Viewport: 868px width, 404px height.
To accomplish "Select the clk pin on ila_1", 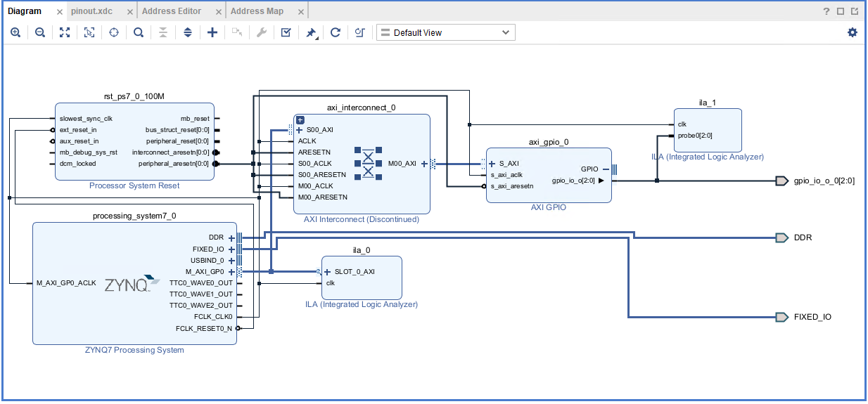I will [682, 124].
